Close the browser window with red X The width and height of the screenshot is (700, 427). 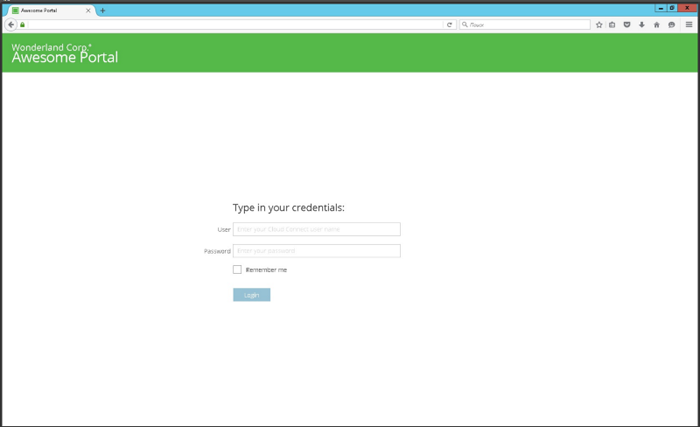(x=687, y=8)
